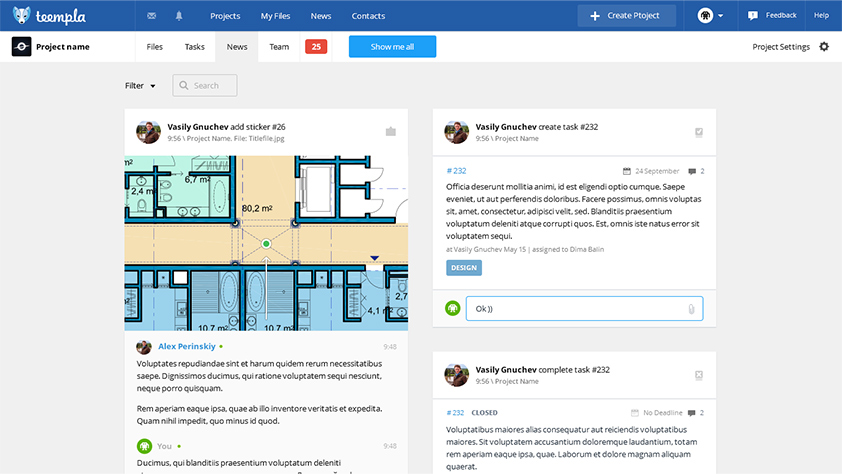842x474 pixels.
Task: Open the mail envelope icon in header
Action: pyautogui.click(x=151, y=16)
